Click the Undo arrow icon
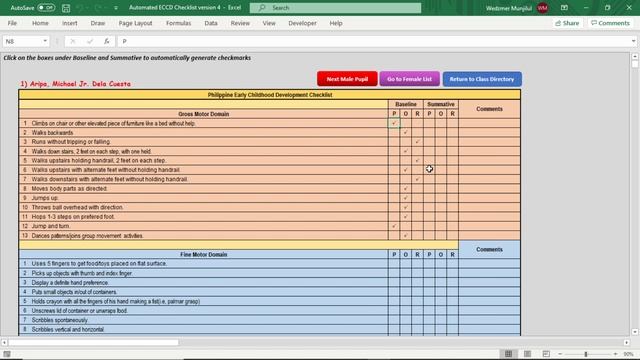Screen dimensions: 640x360 [80, 8]
